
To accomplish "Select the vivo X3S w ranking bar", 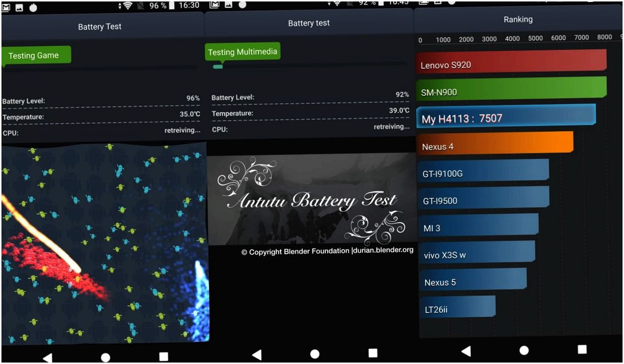I will (x=477, y=253).
